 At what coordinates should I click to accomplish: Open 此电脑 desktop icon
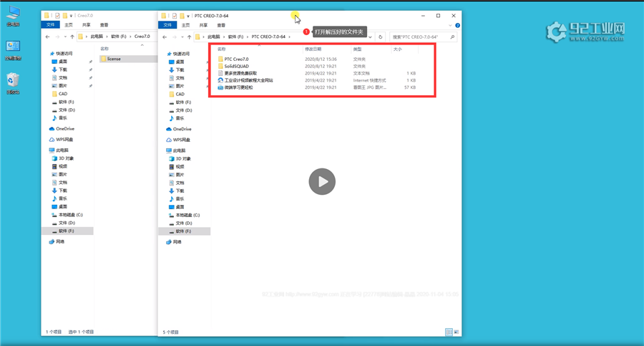point(13,16)
